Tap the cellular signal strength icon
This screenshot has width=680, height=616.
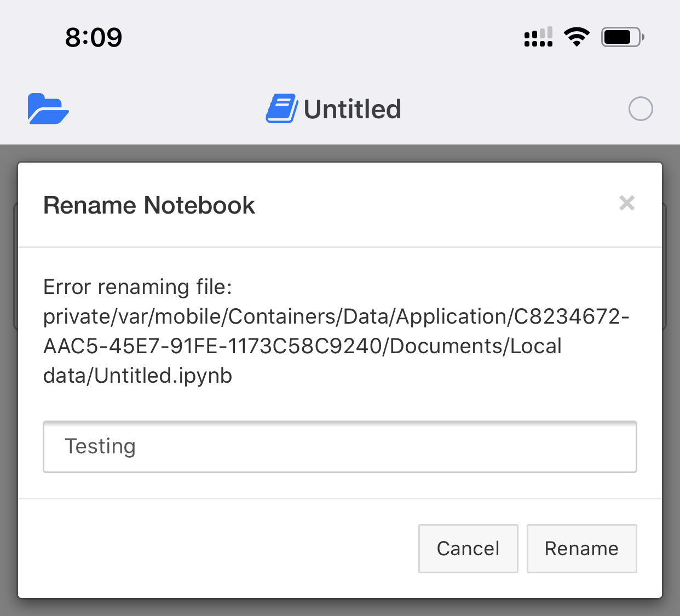point(538,37)
